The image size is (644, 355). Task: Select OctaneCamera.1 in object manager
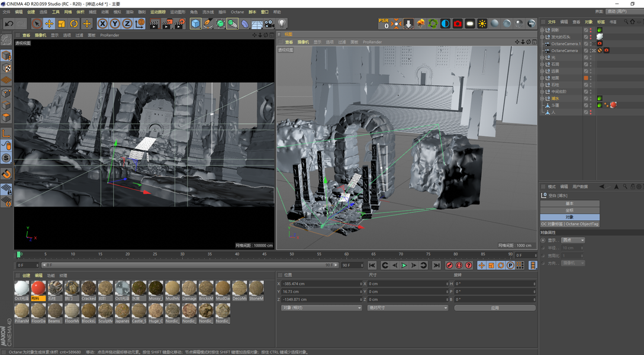(x=565, y=44)
